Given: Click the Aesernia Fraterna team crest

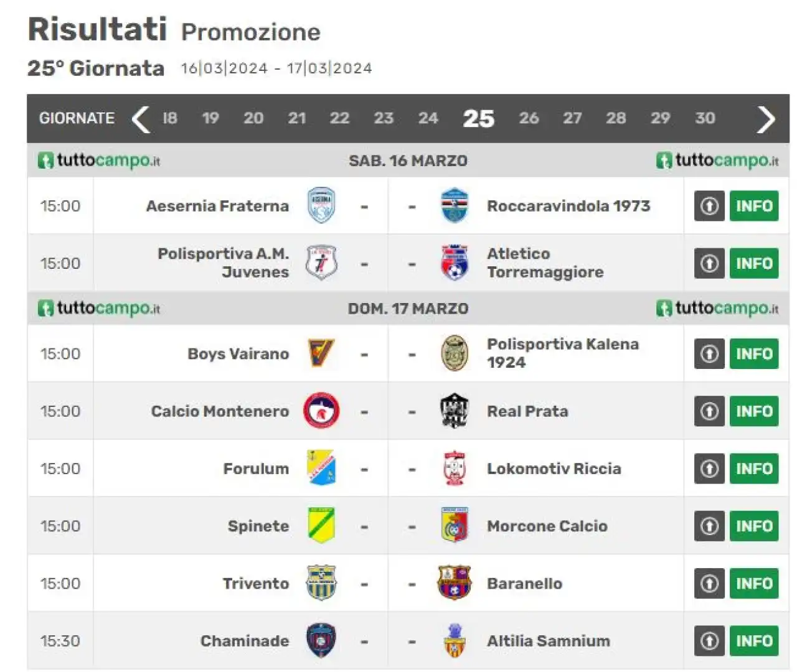Looking at the screenshot, I should click(322, 206).
